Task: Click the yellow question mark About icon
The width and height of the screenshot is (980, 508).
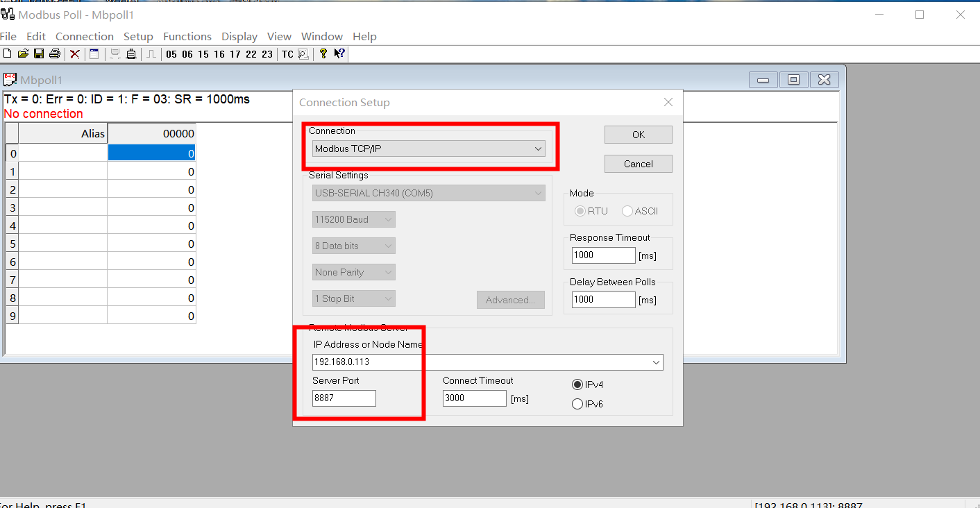Action: (323, 54)
